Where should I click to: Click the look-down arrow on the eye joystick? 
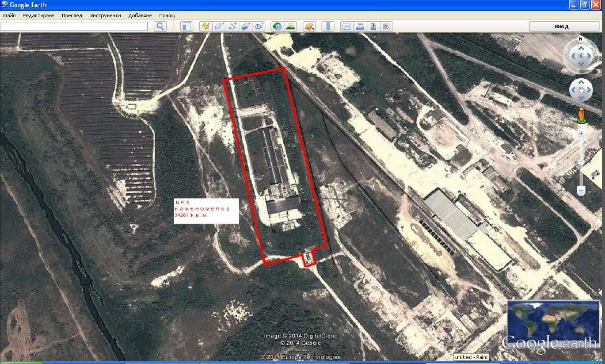(581, 64)
